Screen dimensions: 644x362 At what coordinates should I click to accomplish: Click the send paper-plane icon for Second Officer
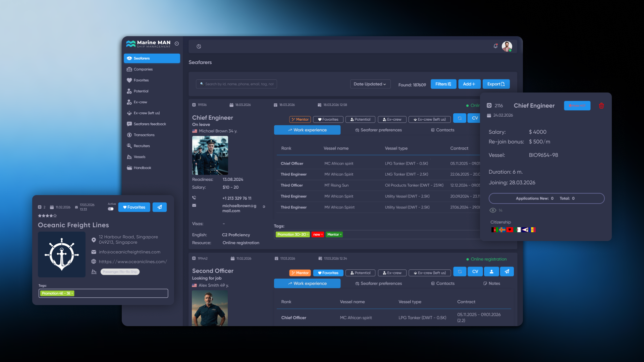(x=507, y=271)
